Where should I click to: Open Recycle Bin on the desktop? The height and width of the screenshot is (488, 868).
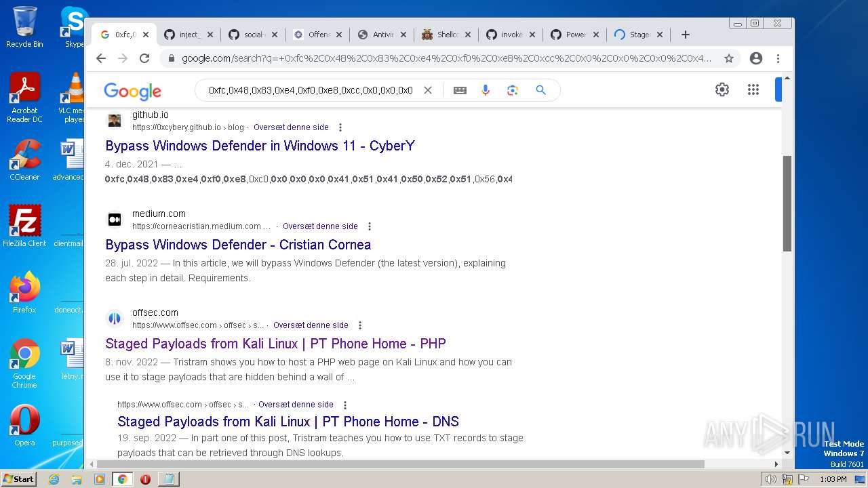[24, 26]
